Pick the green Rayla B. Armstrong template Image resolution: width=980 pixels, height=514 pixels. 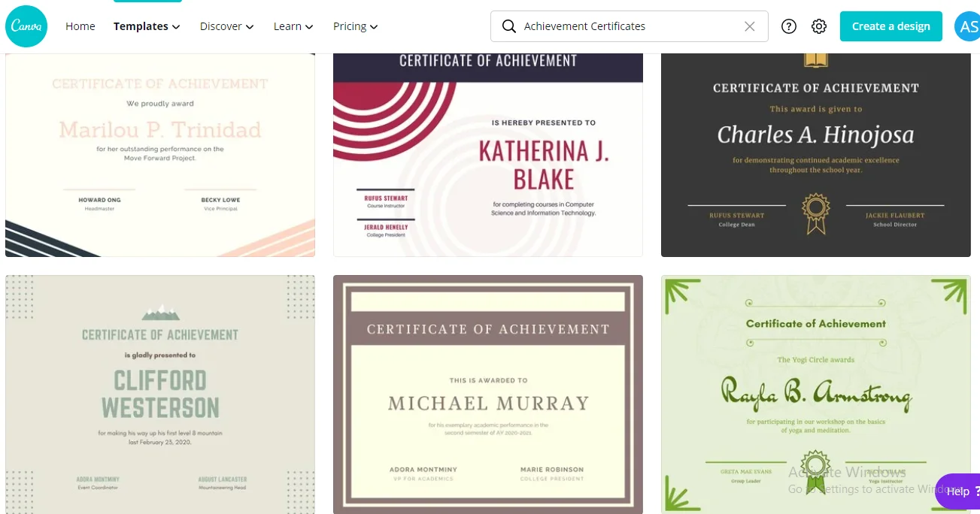click(x=815, y=394)
